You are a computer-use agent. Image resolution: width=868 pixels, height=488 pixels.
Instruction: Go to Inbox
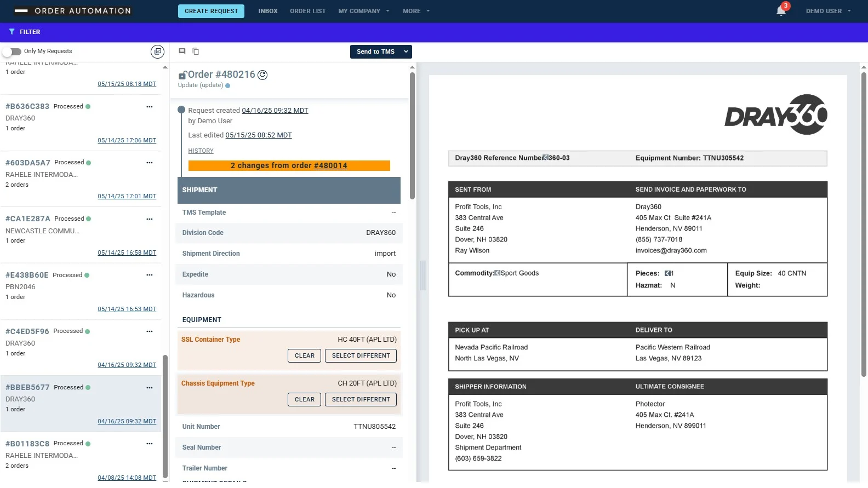pos(268,11)
